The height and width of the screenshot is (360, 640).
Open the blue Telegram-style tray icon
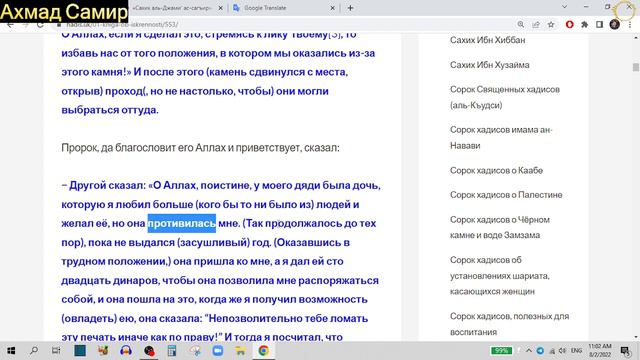(540, 351)
